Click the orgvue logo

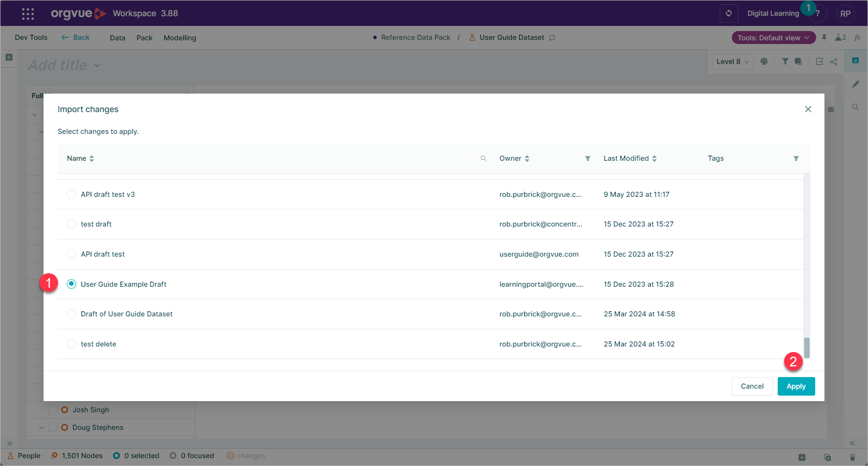click(78, 13)
